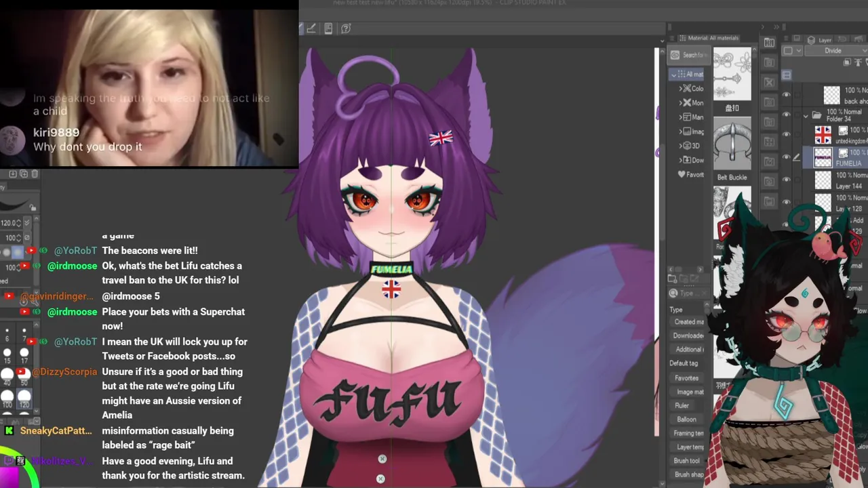
Task: Click the highlighted Material palette dock icon
Action: pyautogui.click(x=769, y=43)
